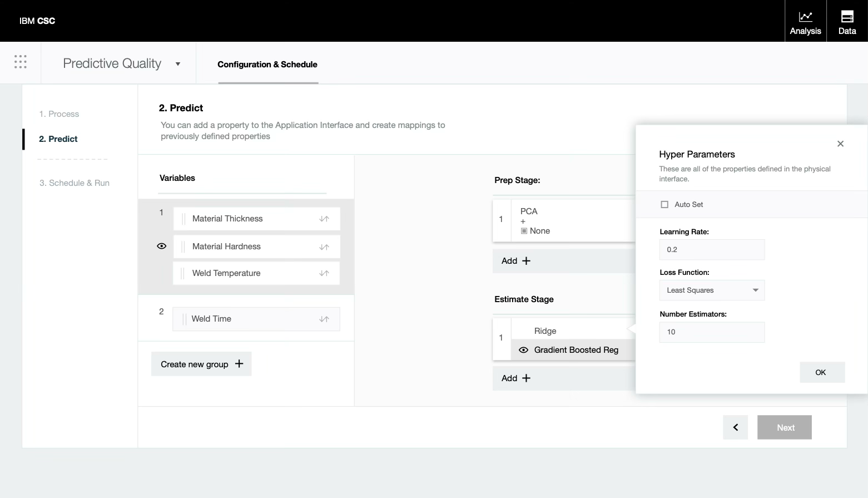Screen dimensions: 868x498
Task: Click the back chevron near Next button
Action: tap(735, 427)
